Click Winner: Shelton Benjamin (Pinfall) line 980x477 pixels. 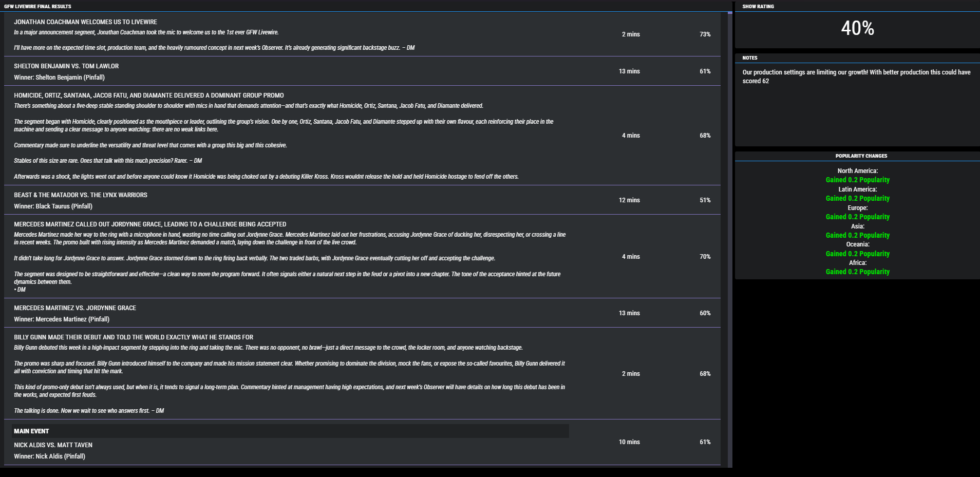point(59,78)
